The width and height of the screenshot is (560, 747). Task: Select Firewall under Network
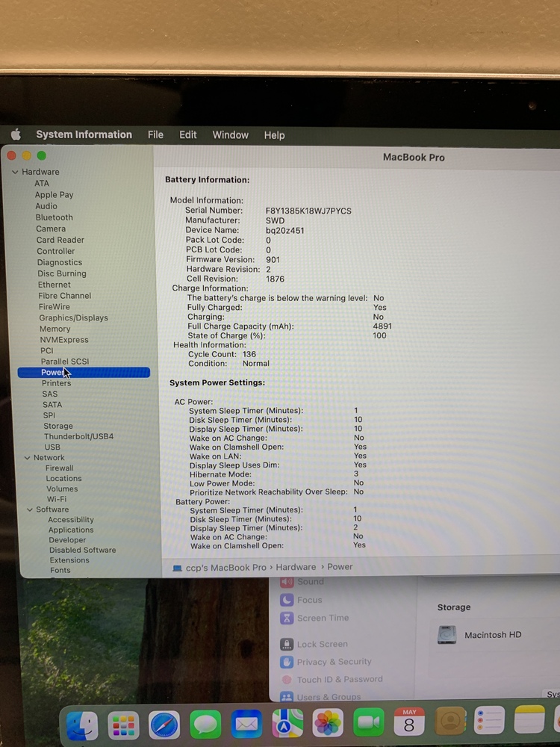coord(60,468)
